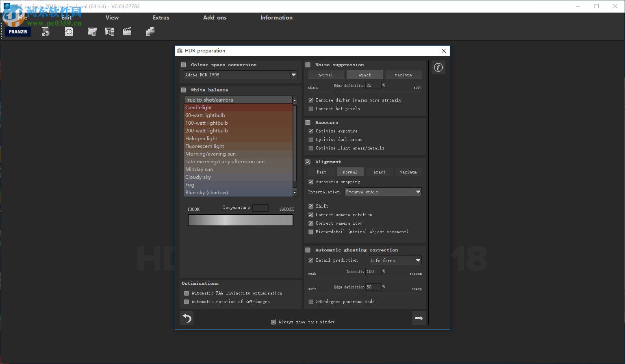The height and width of the screenshot is (364, 625).
Task: Click the undo arrow in HDR preparation dialog
Action: 187,318
